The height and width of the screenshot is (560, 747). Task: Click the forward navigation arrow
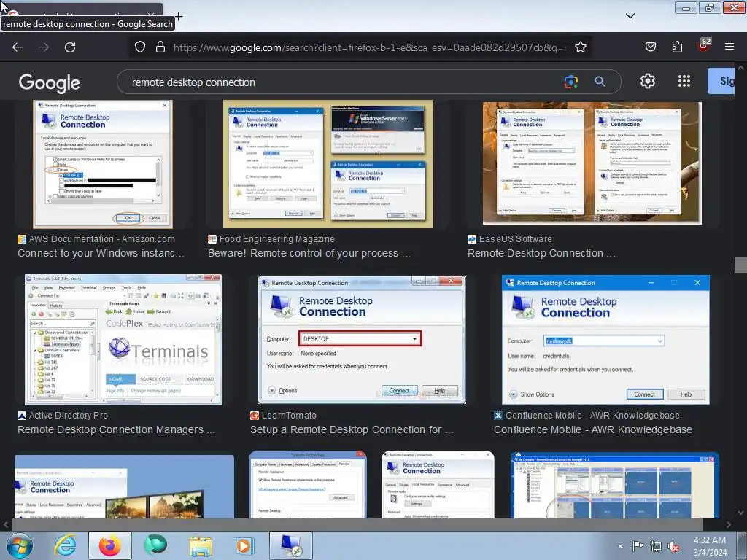pyautogui.click(x=44, y=47)
